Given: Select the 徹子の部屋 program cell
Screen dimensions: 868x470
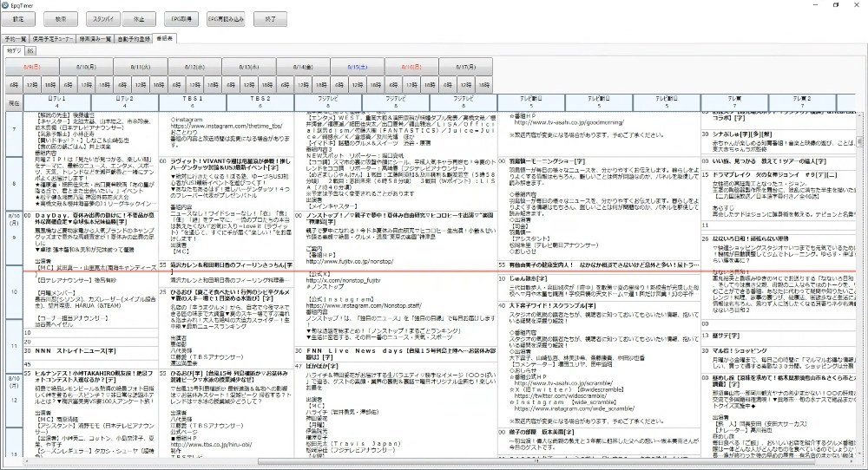Looking at the screenshot, I should click(598, 441).
